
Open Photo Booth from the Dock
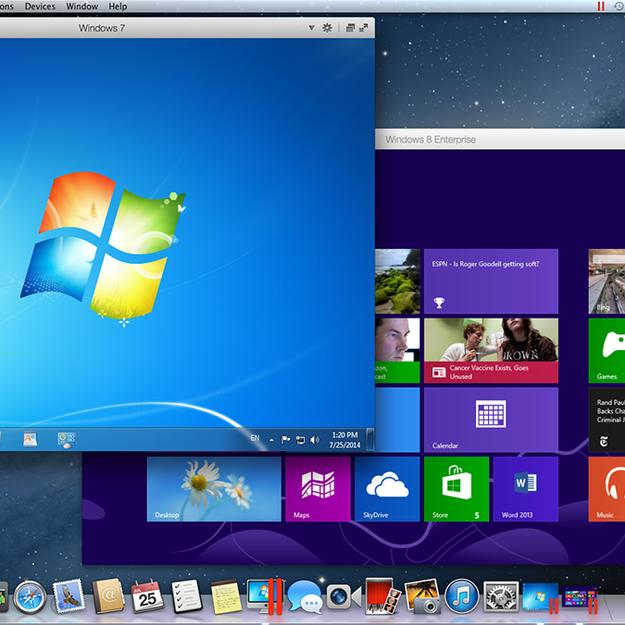click(382, 596)
